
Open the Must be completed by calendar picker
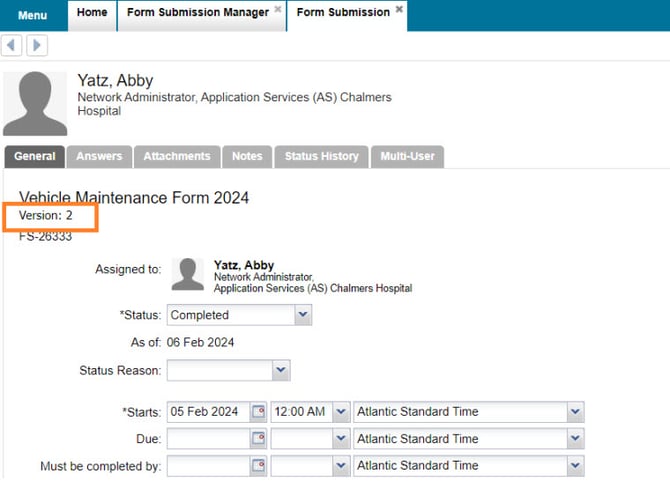[258, 466]
